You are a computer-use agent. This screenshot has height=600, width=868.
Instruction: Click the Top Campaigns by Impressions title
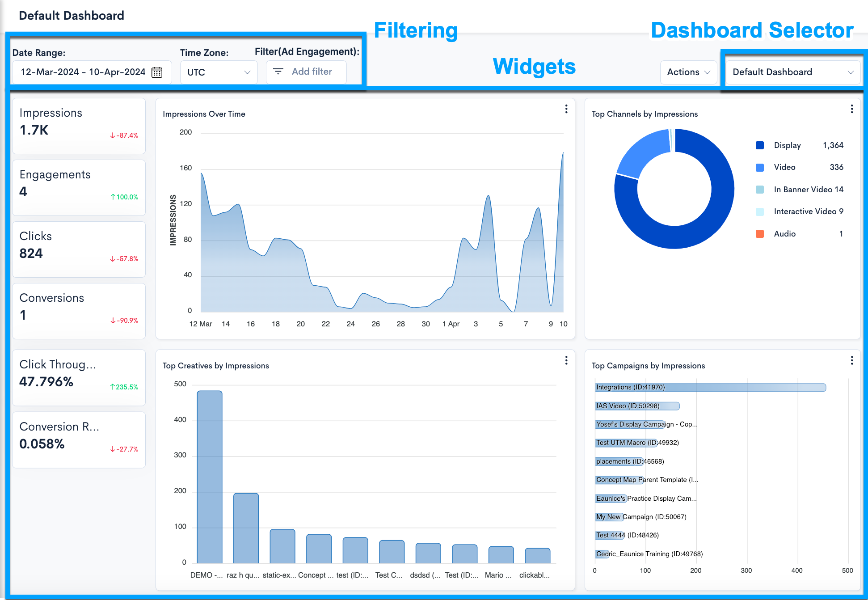(x=648, y=366)
